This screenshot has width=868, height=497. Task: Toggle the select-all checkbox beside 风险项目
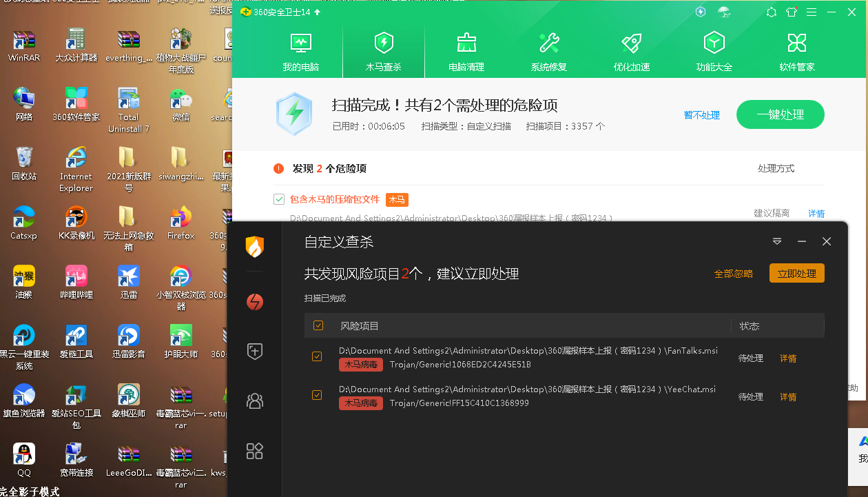[x=318, y=325]
